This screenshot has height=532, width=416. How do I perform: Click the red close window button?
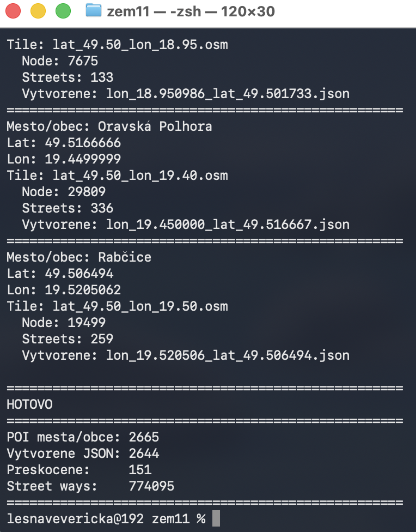point(13,11)
